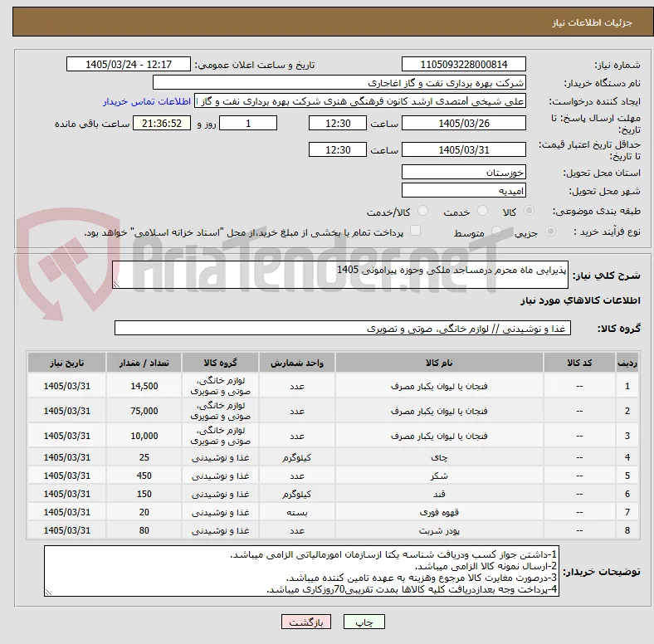654x644 pixels.
Task: Click the deadline time field 12:30 beside 1405/03/26
Action: tap(338, 124)
